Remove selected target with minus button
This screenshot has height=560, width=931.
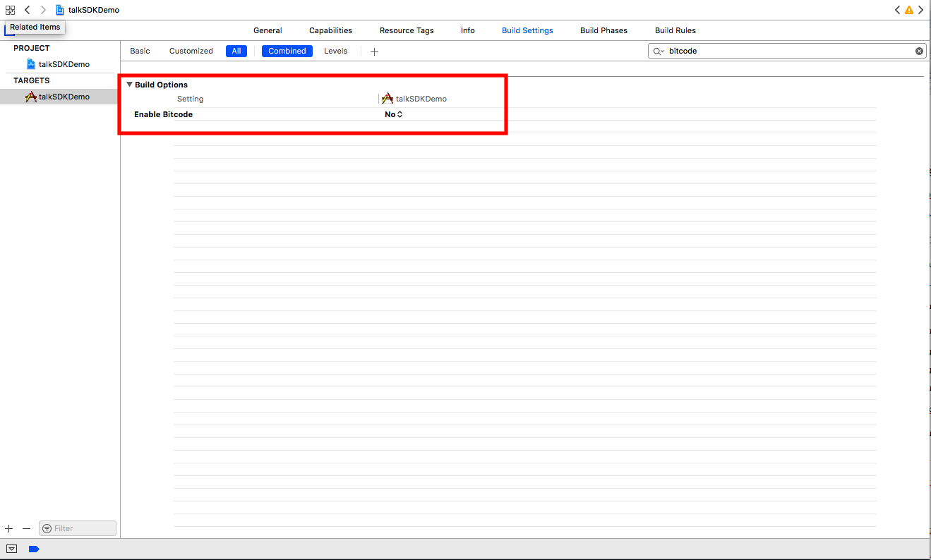tap(26, 528)
